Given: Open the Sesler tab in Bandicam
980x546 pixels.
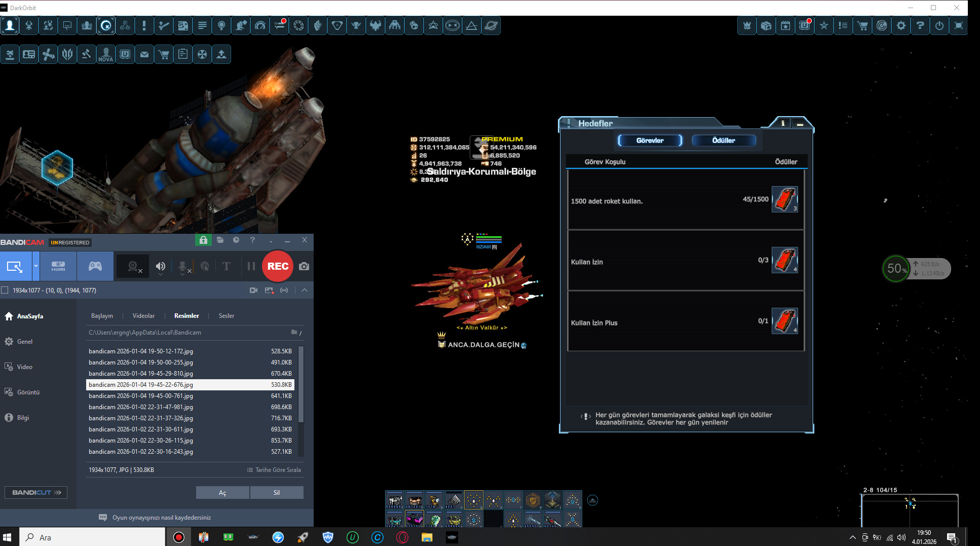Looking at the screenshot, I should 227,316.
